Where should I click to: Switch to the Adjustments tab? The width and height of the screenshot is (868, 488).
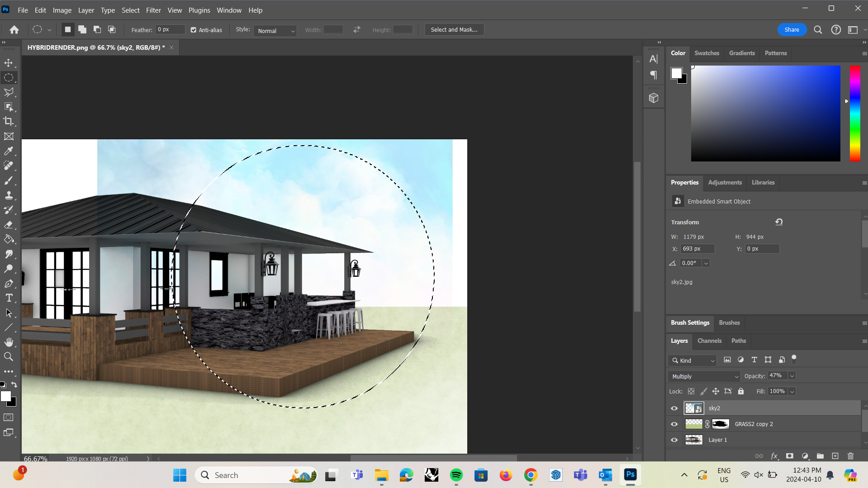[x=725, y=182]
